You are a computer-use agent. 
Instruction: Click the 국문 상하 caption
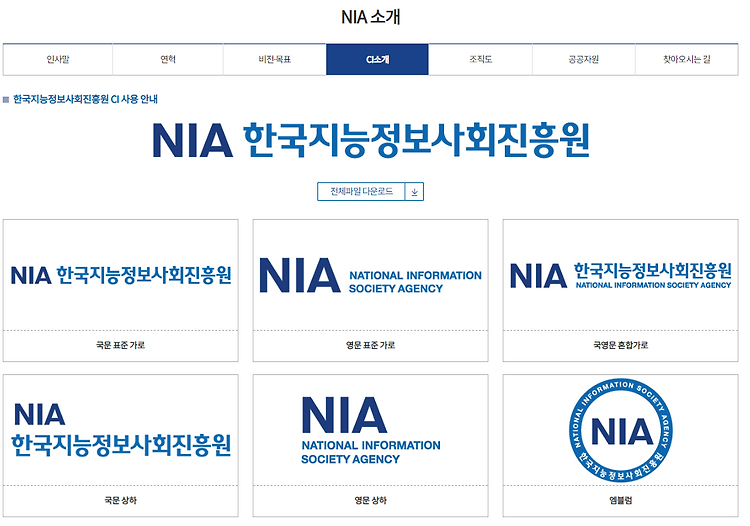click(121, 500)
